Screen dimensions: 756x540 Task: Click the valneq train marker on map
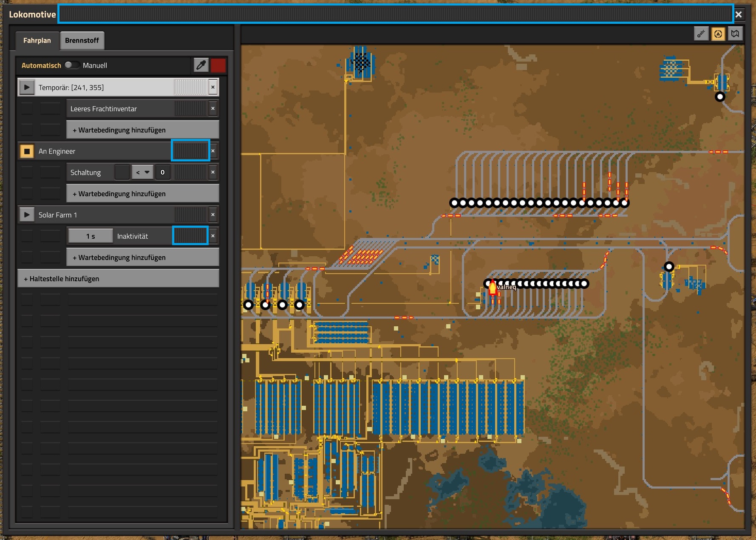(493, 288)
